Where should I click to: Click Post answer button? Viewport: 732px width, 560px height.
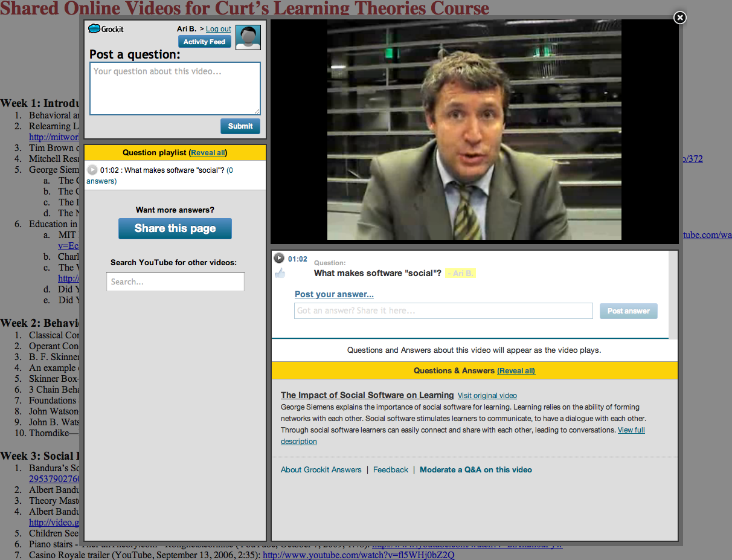coord(629,311)
